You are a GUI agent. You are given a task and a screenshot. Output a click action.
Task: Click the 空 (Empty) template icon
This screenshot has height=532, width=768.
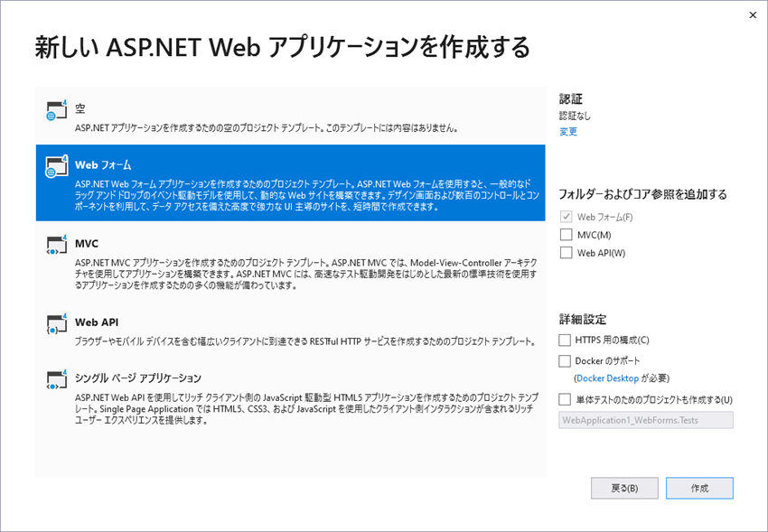[x=56, y=110]
